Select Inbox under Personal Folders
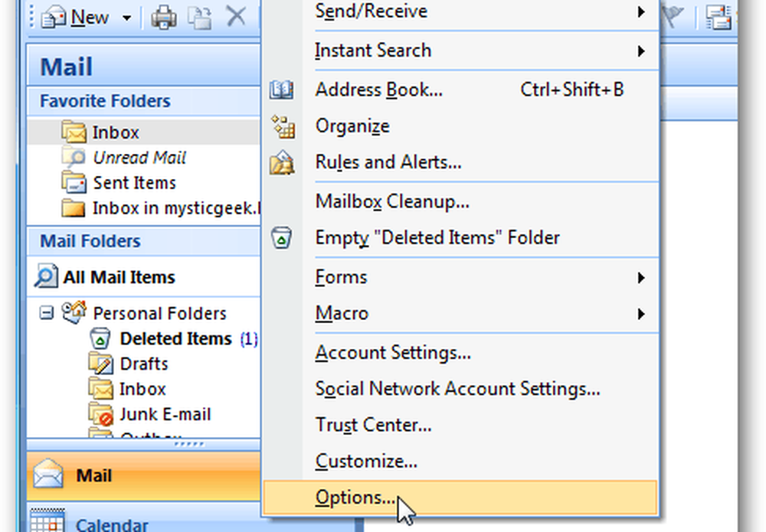 142,390
